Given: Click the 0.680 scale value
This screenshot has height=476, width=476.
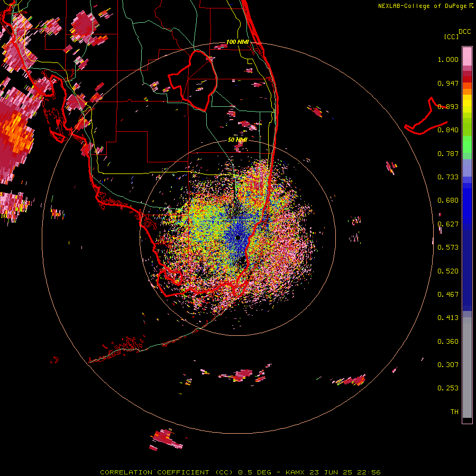Looking at the screenshot, I should click(448, 200).
